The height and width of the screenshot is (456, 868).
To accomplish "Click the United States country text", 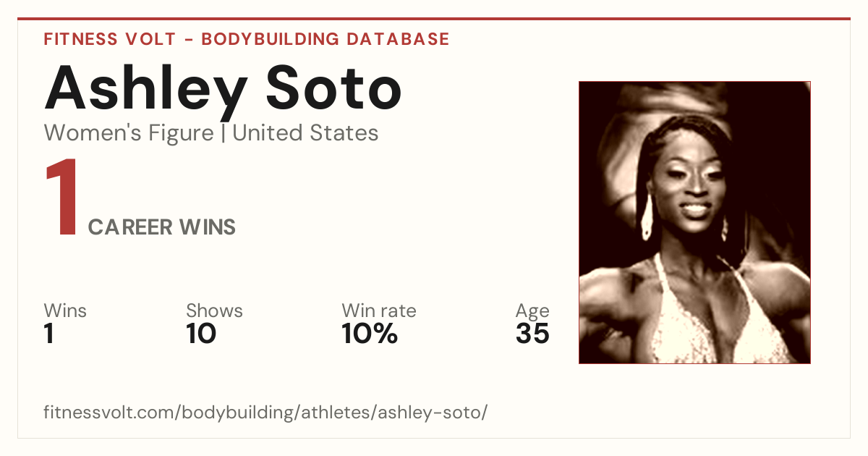I will pos(305,133).
